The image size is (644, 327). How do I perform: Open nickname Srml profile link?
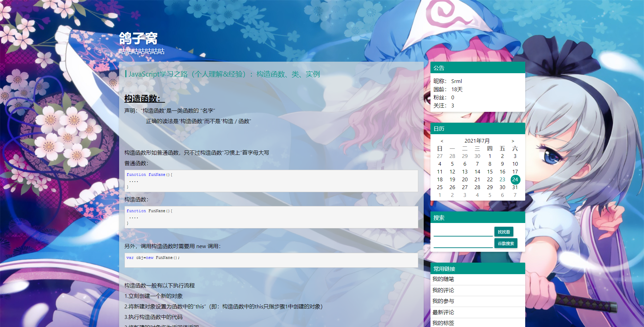click(457, 81)
